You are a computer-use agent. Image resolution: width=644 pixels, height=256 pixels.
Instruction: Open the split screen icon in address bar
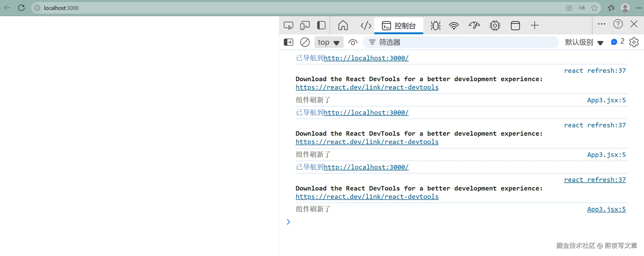pyautogui.click(x=569, y=8)
